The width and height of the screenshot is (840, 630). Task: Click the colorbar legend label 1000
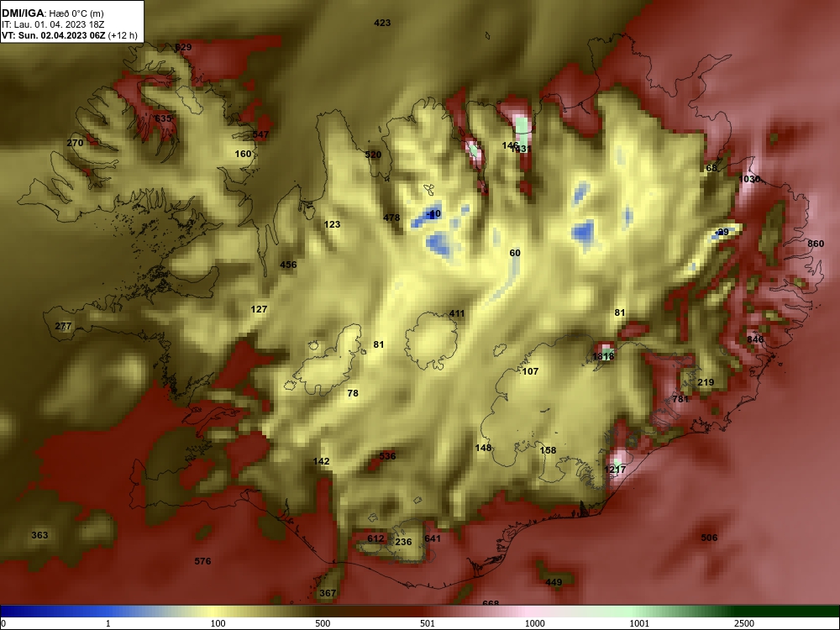coord(534,623)
